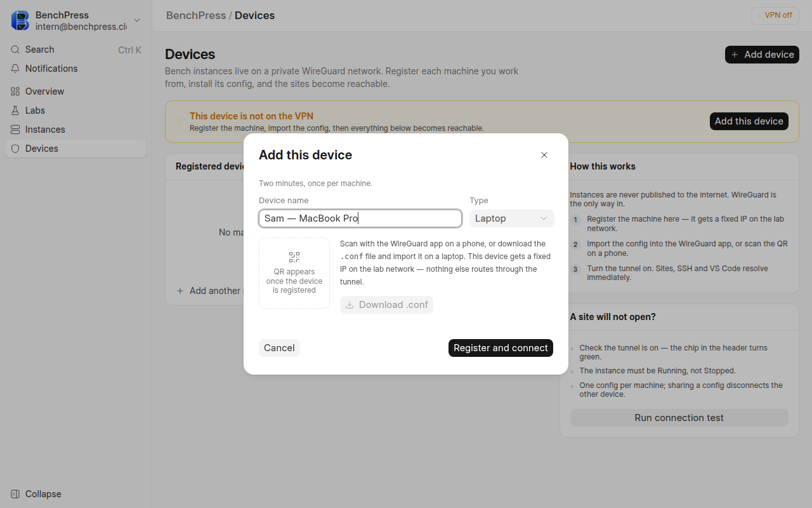812x508 pixels.
Task: Click the Collapse panel icon
Action: [x=15, y=494]
